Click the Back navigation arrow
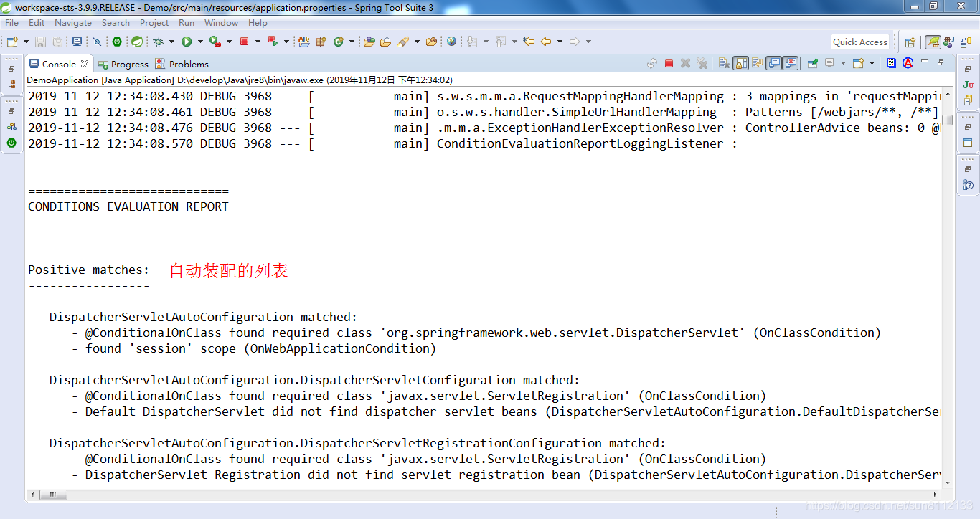Viewport: 980px width, 519px height. click(546, 42)
